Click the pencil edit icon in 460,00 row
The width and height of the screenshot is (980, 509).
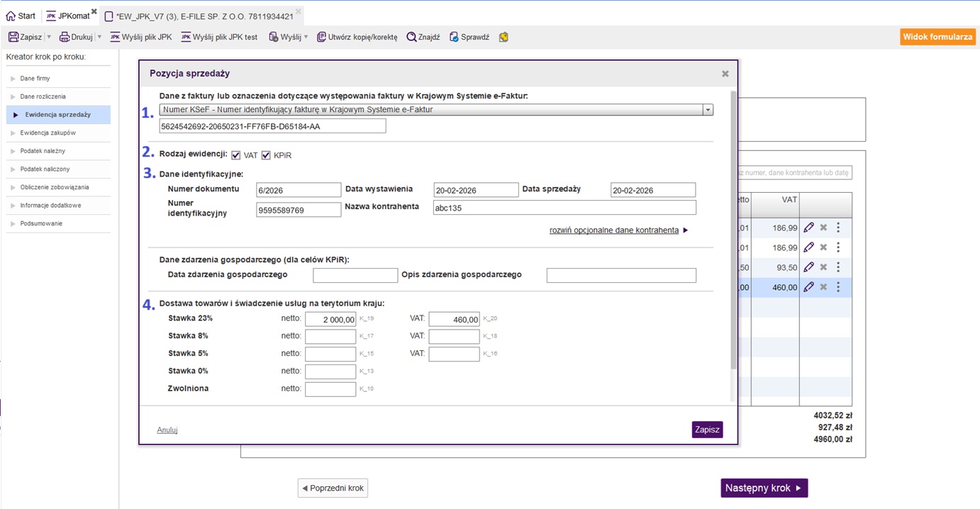(x=808, y=287)
